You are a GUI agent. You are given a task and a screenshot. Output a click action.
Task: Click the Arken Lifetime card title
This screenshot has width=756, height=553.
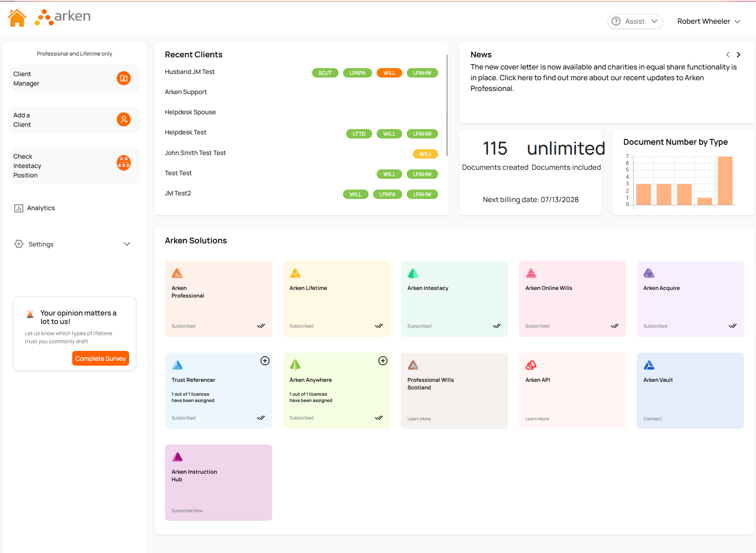tap(308, 288)
